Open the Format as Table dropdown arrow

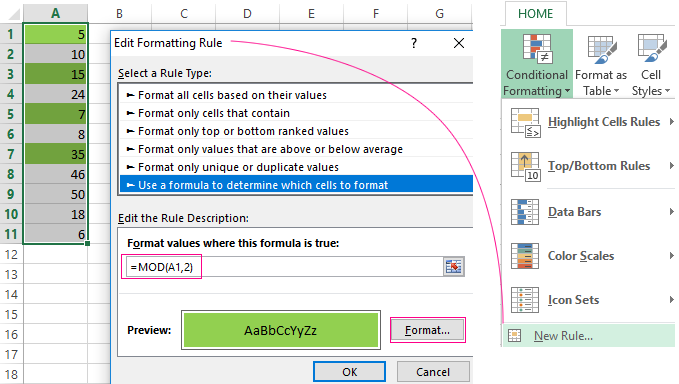click(617, 91)
